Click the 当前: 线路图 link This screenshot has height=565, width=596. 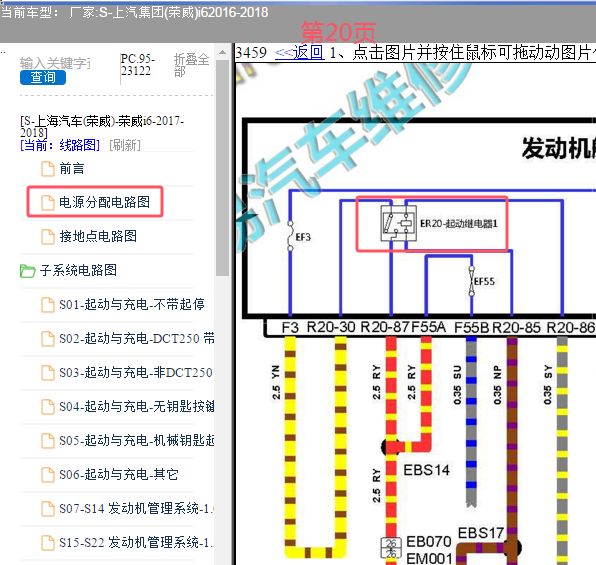(x=60, y=145)
